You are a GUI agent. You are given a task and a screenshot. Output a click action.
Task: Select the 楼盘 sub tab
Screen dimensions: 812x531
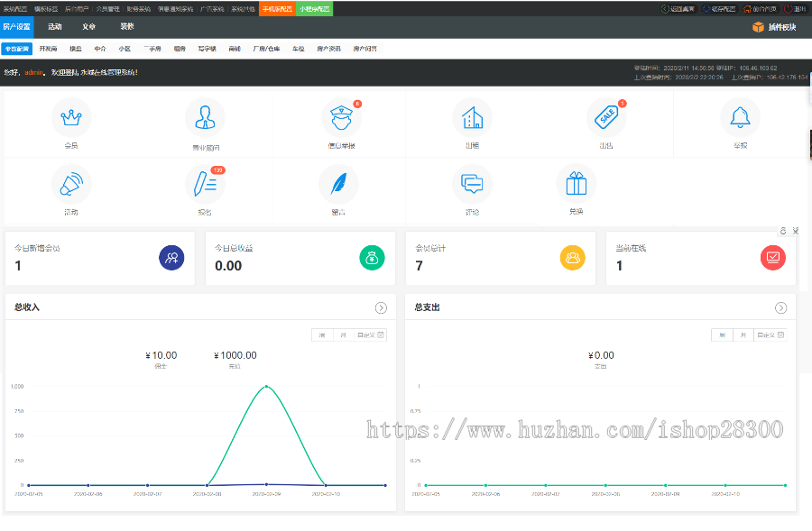[x=76, y=49]
